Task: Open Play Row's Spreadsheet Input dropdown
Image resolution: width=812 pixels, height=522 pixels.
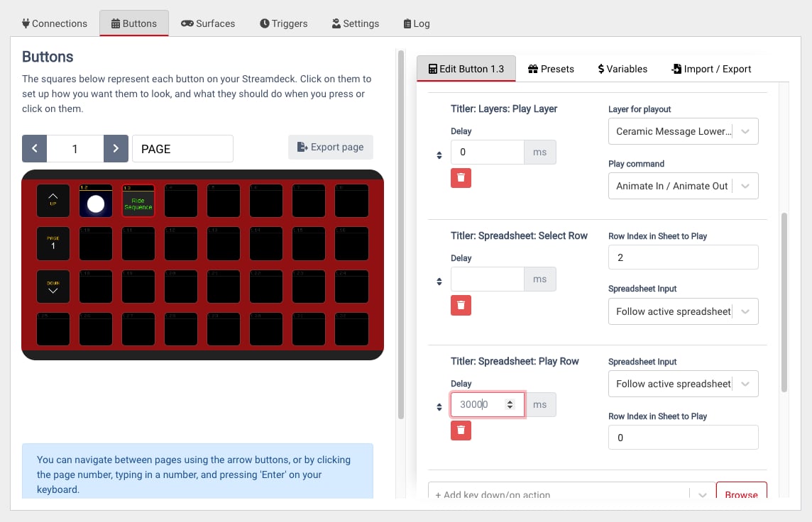Action: pyautogui.click(x=683, y=384)
